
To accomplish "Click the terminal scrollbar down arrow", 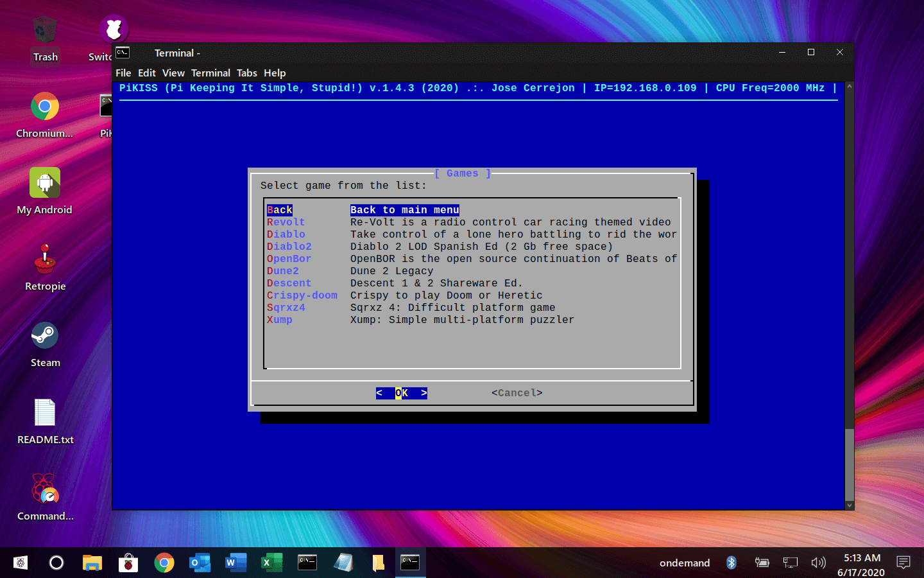I will tap(850, 505).
